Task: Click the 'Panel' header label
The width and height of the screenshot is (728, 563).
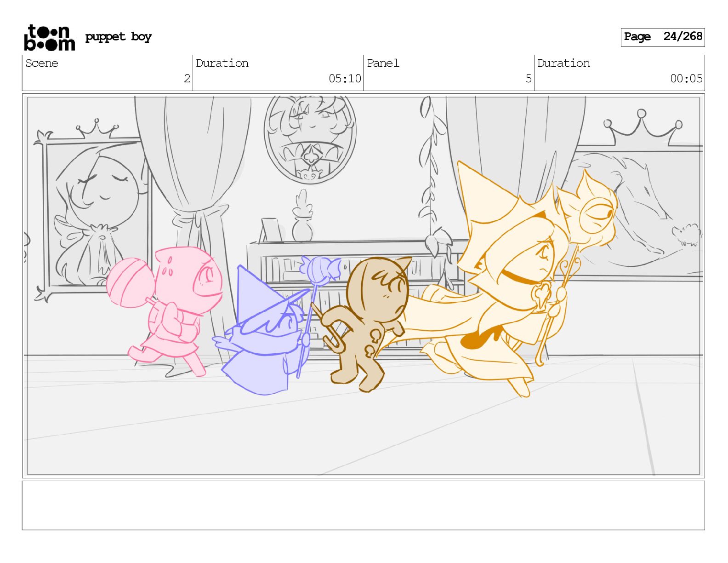Action: (383, 63)
